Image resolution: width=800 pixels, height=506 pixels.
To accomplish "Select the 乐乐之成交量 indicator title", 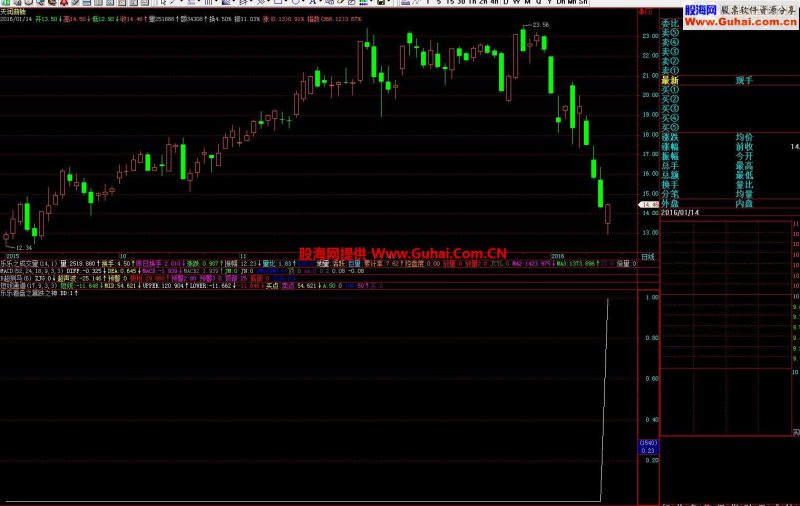I will [19, 264].
